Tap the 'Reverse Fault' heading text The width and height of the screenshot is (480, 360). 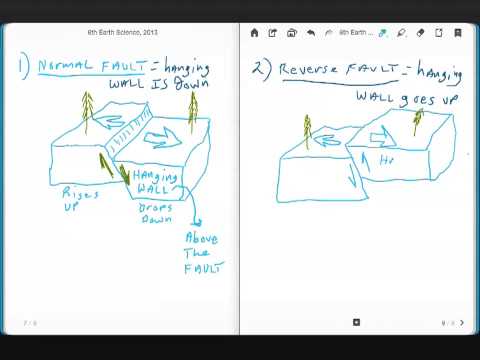(x=339, y=69)
